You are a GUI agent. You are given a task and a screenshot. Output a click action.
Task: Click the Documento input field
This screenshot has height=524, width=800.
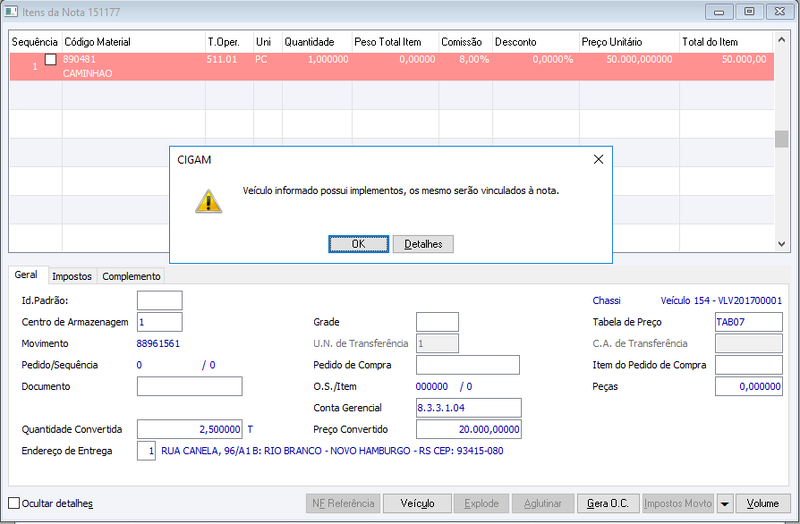[190, 386]
